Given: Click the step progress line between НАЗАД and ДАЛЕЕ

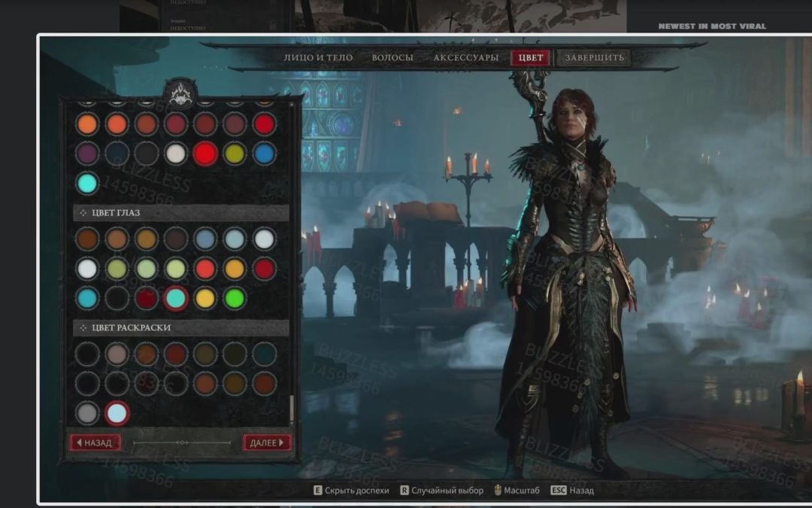Looking at the screenshot, I should tap(182, 443).
